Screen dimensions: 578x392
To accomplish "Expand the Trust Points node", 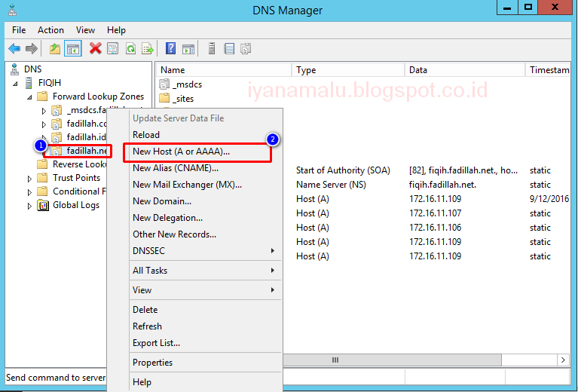I will coord(29,179).
